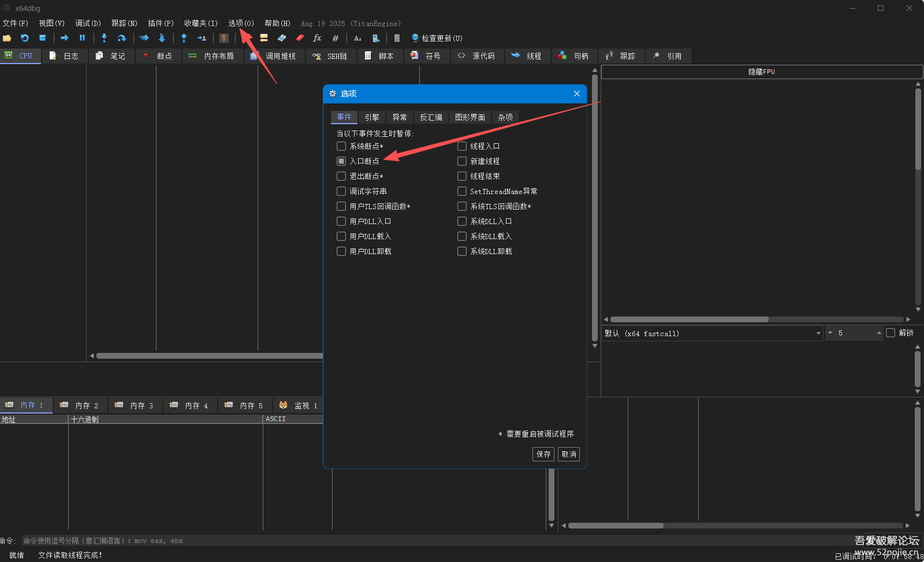Enable the 系统断点 checkbox
The height and width of the screenshot is (562, 924).
tap(341, 146)
